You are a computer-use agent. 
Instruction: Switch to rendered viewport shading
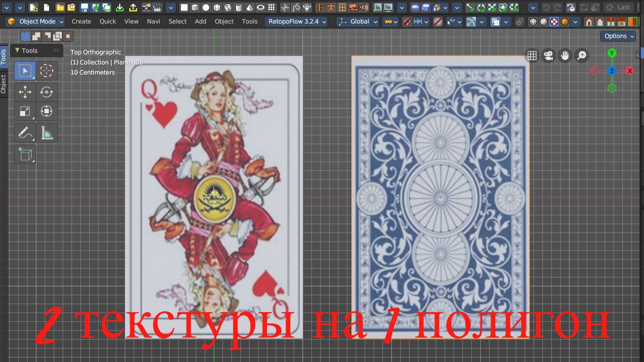coord(565,21)
